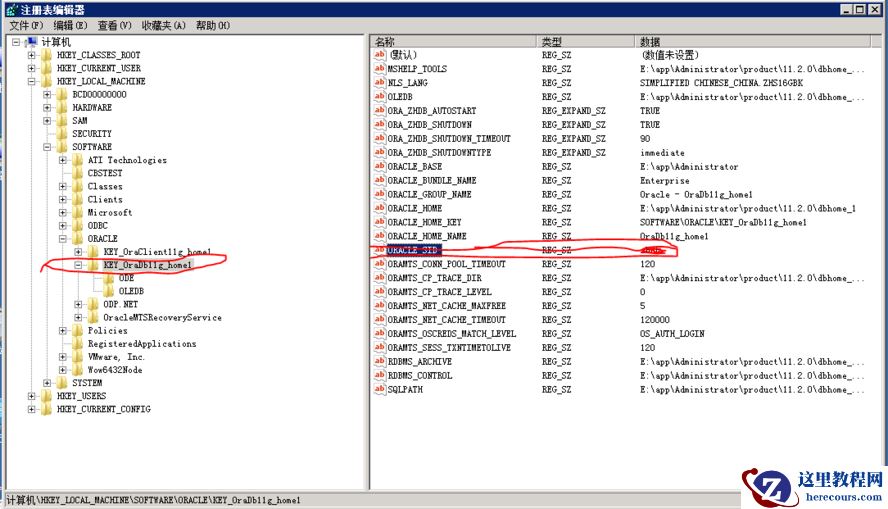Expand the KEY_OraClient11g_home1 key

point(79,251)
